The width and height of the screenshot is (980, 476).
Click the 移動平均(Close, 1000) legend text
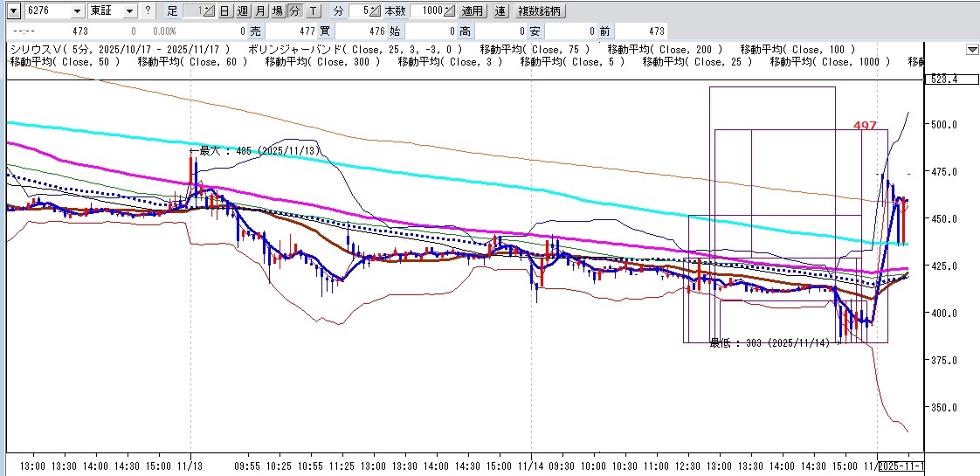coord(830,61)
